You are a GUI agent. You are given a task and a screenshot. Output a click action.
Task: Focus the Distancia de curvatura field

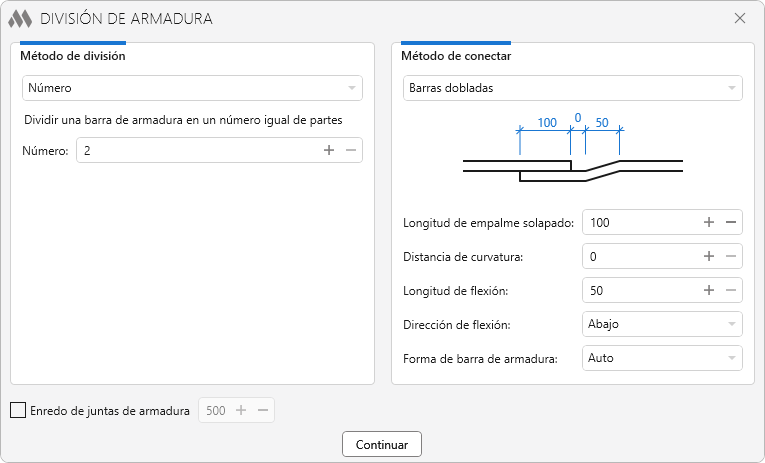click(x=642, y=256)
